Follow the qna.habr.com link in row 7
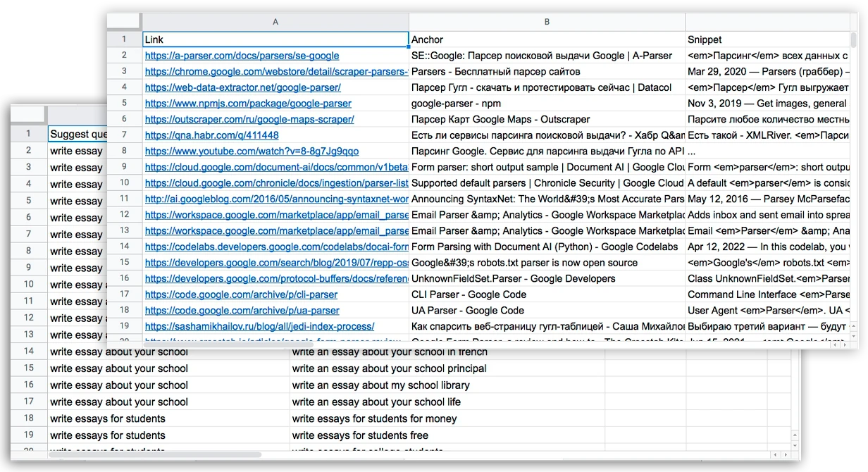The width and height of the screenshot is (868, 472). pos(211,135)
